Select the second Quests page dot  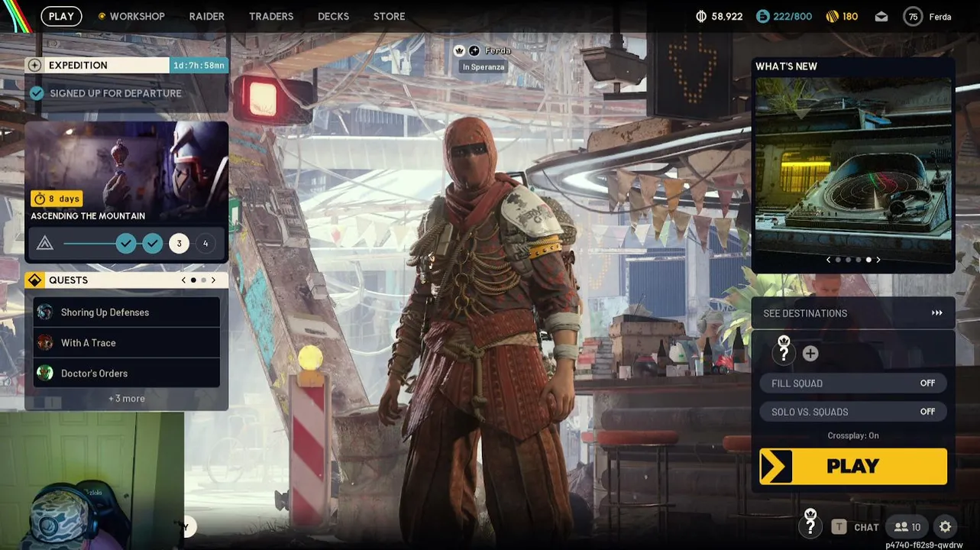pos(203,280)
